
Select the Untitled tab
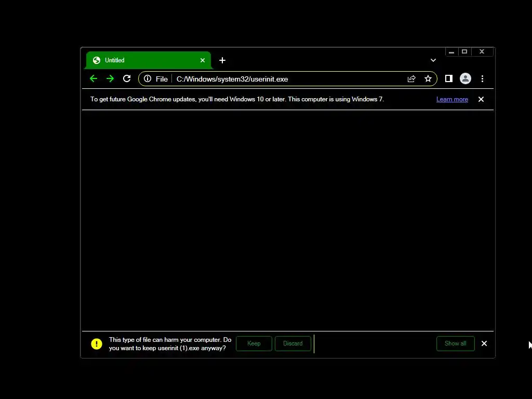tap(149, 60)
